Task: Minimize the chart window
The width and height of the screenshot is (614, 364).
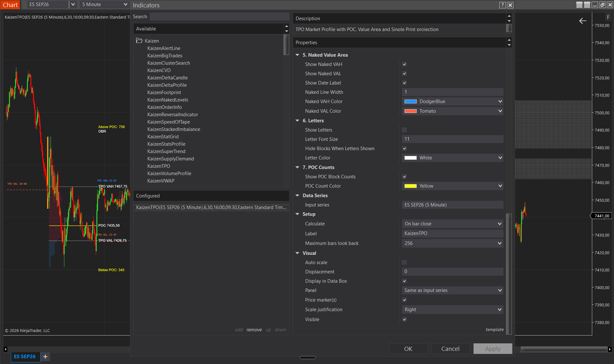Action: coord(595,5)
